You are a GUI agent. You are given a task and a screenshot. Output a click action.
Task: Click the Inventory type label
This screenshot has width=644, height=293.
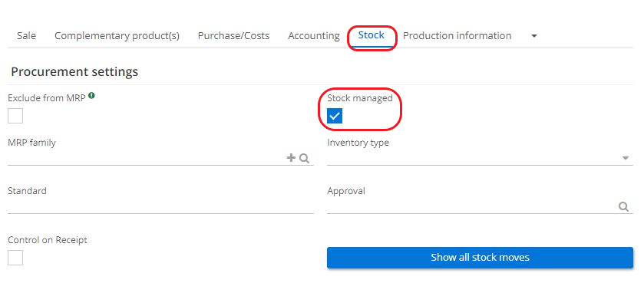[x=358, y=143]
